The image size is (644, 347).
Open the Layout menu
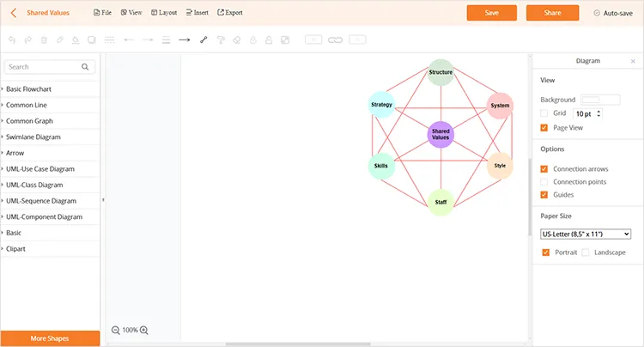coord(164,13)
